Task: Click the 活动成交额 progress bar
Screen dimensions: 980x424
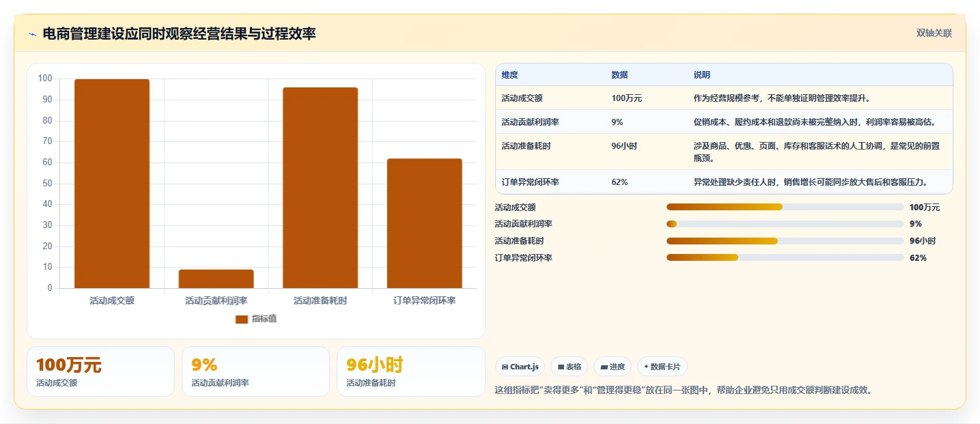Action: (x=785, y=207)
